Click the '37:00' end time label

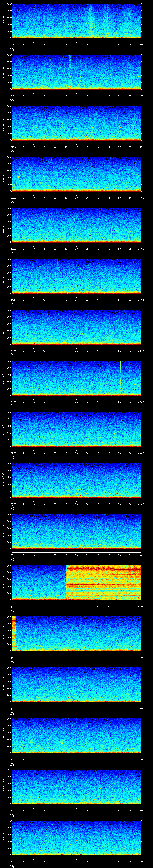[x=141, y=402]
